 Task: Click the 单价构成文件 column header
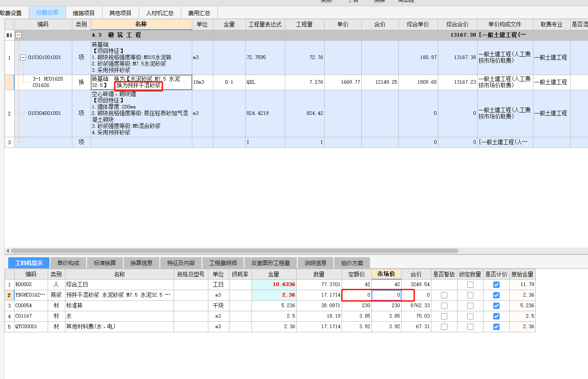point(505,24)
